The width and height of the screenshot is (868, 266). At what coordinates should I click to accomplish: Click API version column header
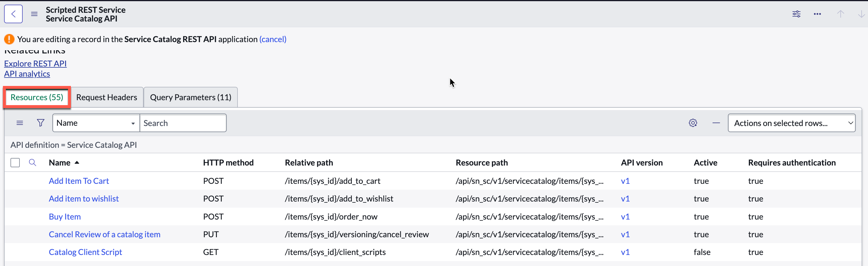tap(642, 163)
